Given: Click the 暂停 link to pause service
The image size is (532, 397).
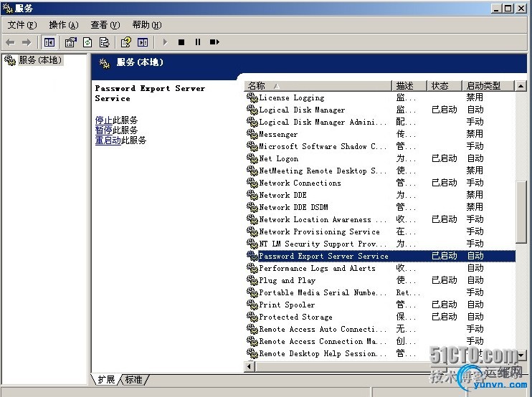Looking at the screenshot, I should click(104, 130).
